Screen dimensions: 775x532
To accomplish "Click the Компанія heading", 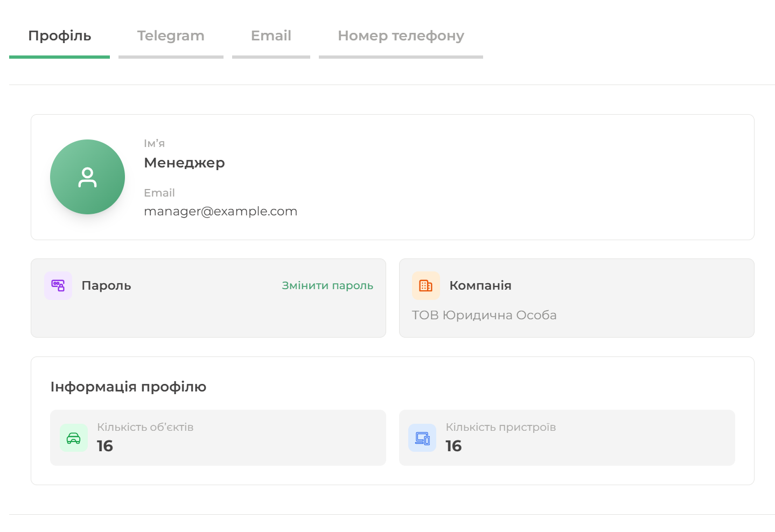I will (480, 286).
